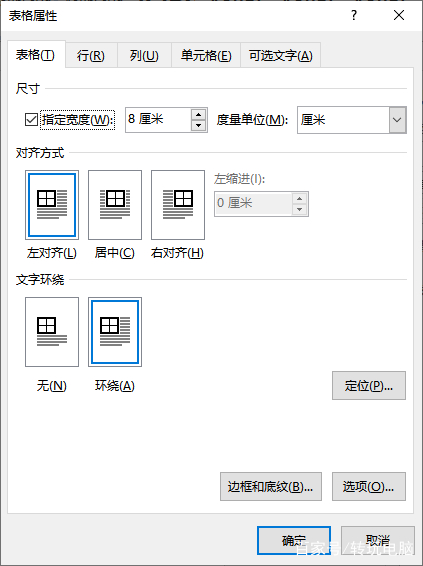Expand the 度量单位 dropdown arrow
Image resolution: width=423 pixels, height=566 pixels.
(x=397, y=120)
